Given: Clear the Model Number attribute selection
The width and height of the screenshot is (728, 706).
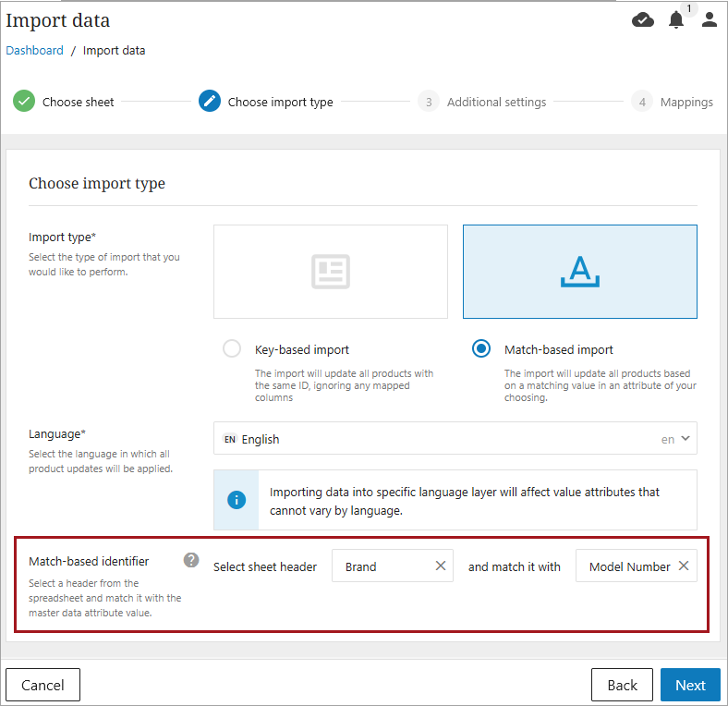Looking at the screenshot, I should [x=684, y=566].
